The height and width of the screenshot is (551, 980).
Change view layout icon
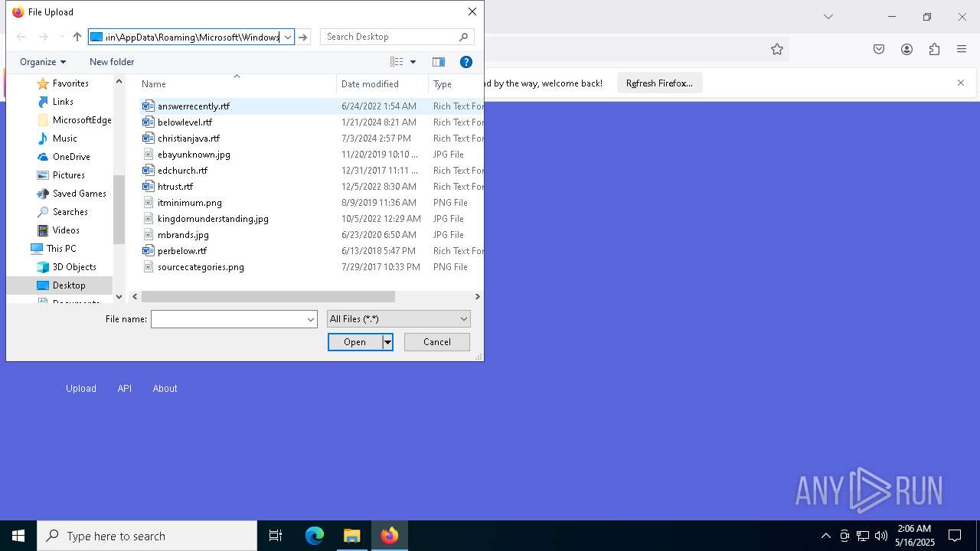(397, 62)
